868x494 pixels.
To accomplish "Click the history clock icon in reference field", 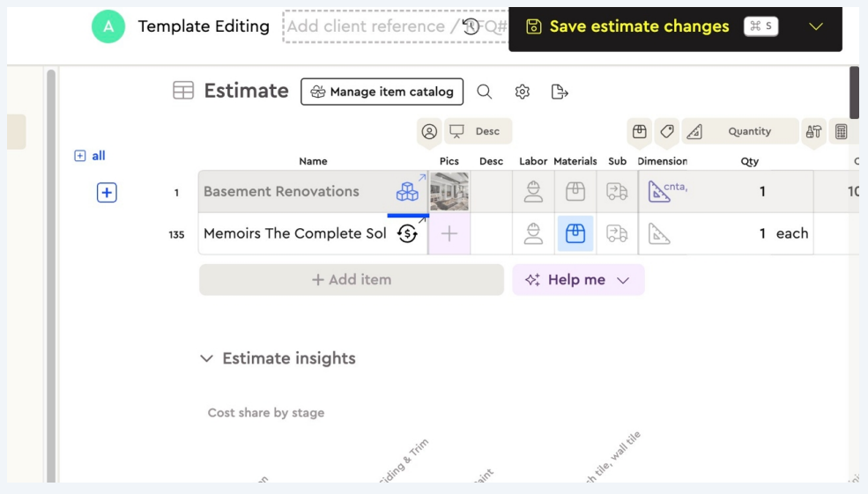I will point(471,26).
